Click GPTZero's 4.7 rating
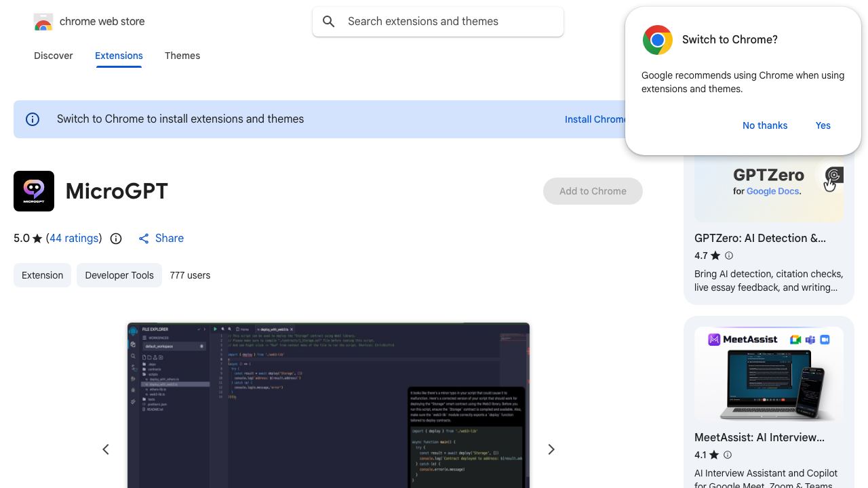The image size is (868, 488). tap(701, 256)
